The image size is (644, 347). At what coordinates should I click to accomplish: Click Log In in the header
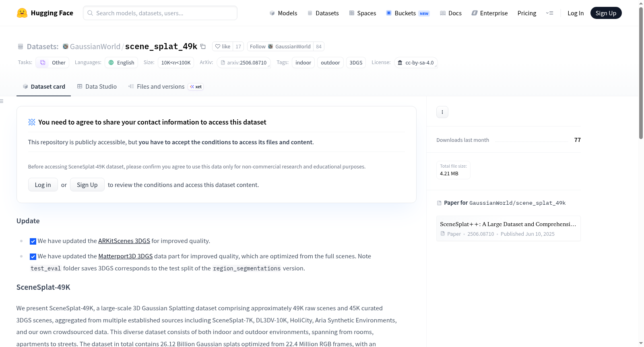tap(576, 13)
